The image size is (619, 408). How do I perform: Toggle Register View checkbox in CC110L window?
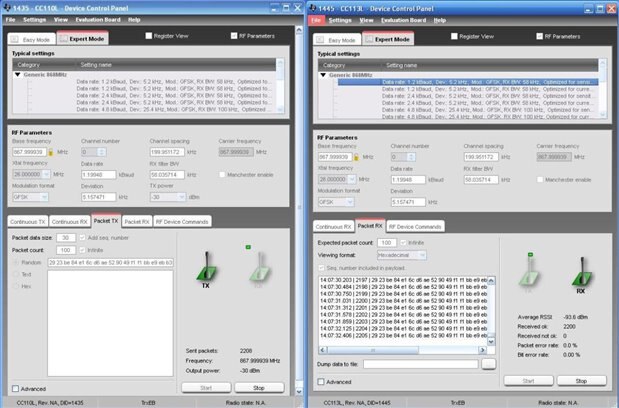click(x=149, y=36)
